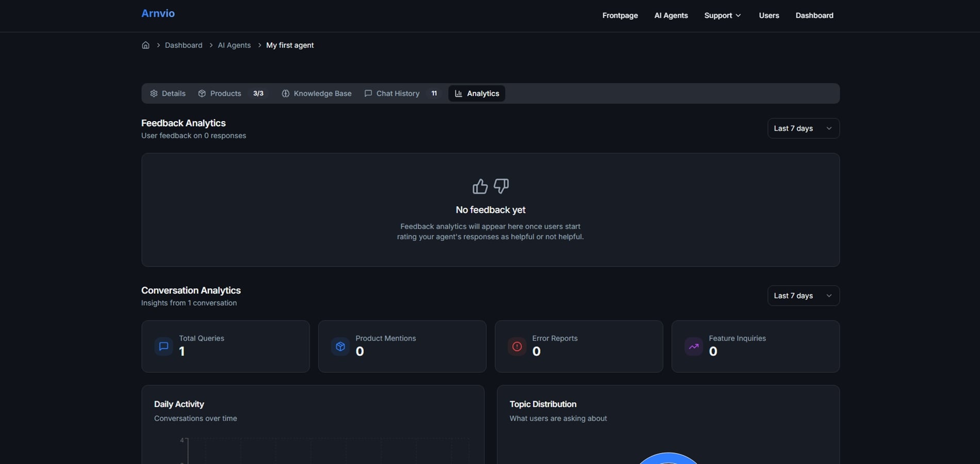Open the Details tab

click(x=168, y=93)
